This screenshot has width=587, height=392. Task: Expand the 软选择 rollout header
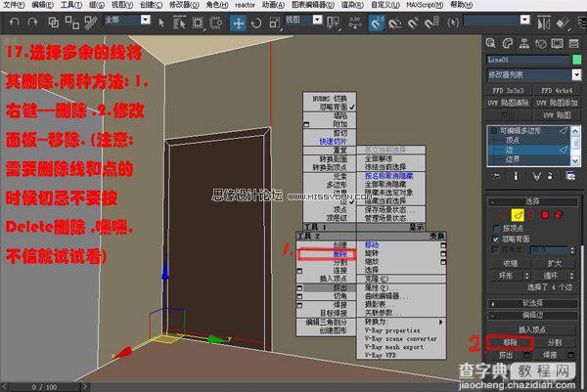pos(532,303)
